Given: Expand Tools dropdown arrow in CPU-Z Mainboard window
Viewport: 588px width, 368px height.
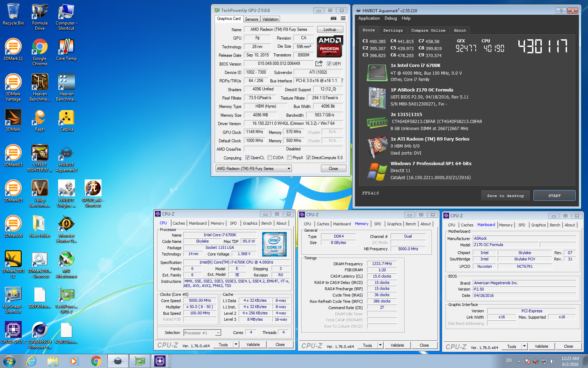Looking at the screenshot, I should pos(525,346).
